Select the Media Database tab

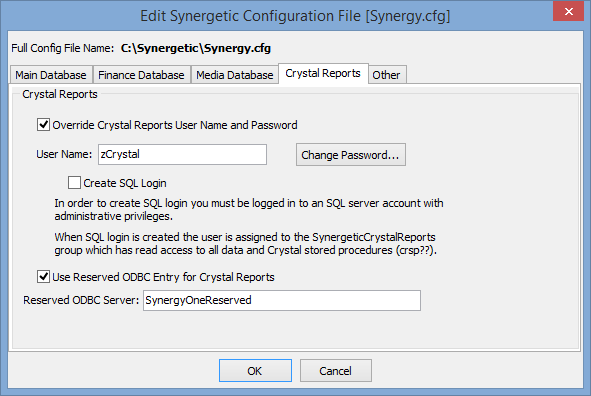pyautogui.click(x=234, y=75)
